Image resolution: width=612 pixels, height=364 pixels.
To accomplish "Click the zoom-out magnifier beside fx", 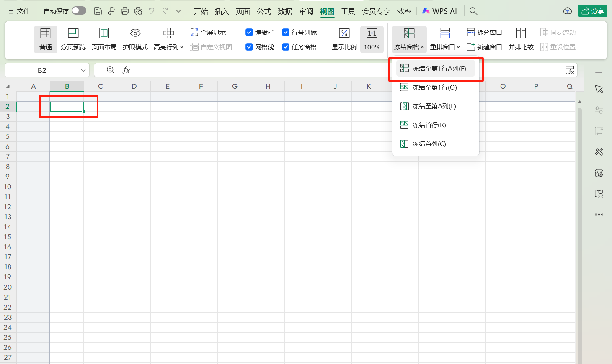I will click(x=111, y=70).
